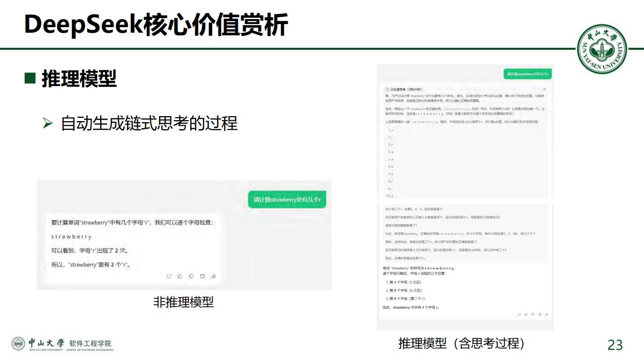Click the small university emblem in footer
This screenshot has height=362, width=644.
point(18,343)
